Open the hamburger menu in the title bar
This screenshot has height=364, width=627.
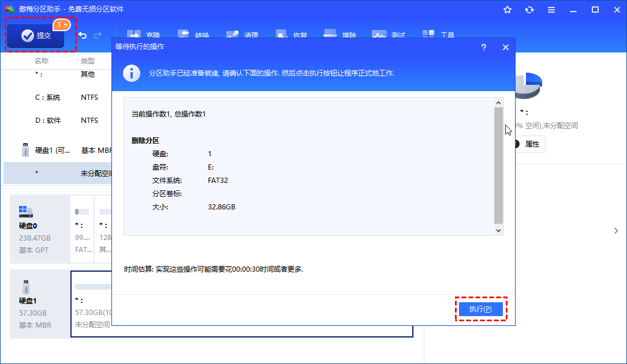tap(551, 9)
